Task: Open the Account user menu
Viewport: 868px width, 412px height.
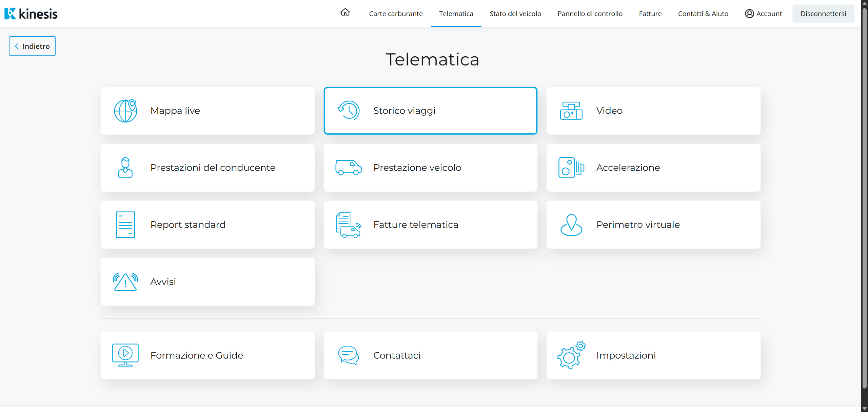Action: [763, 14]
